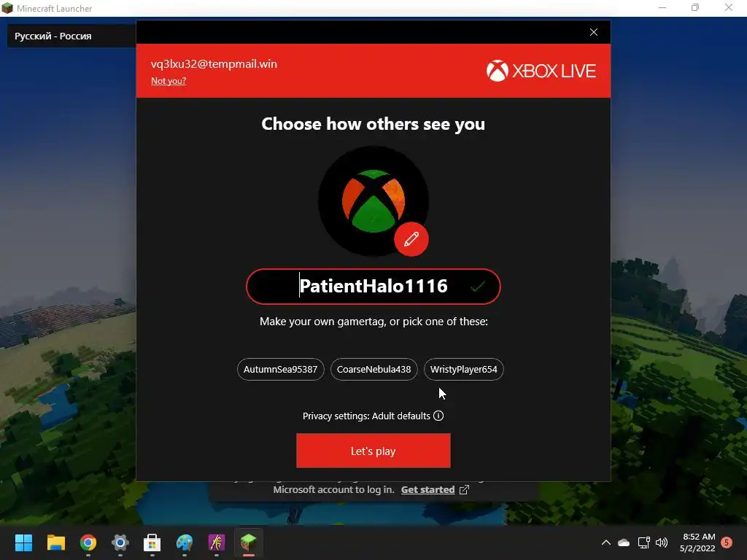This screenshot has width=747, height=560.
Task: Pick the AutumnSea95387 gamertag suggestion
Action: coord(281,369)
